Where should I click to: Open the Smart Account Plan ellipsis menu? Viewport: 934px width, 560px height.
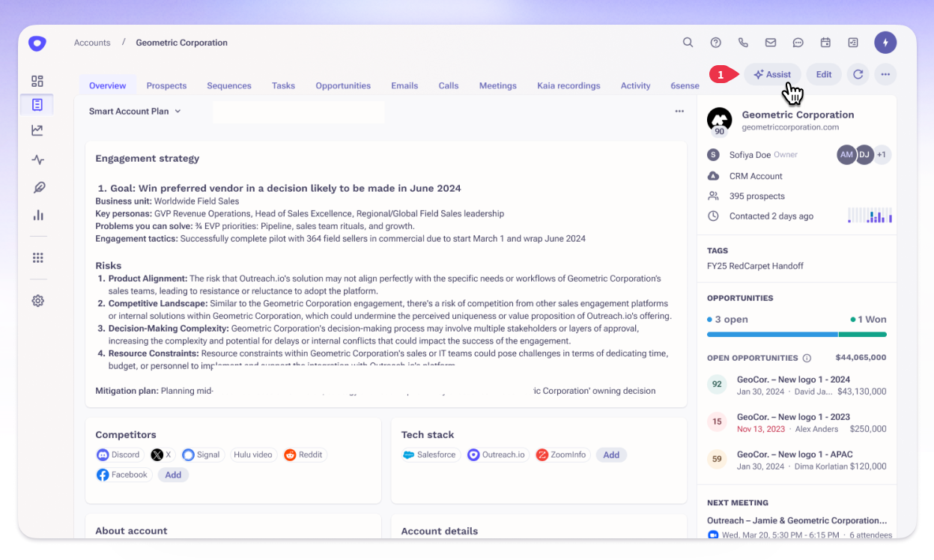(x=679, y=111)
